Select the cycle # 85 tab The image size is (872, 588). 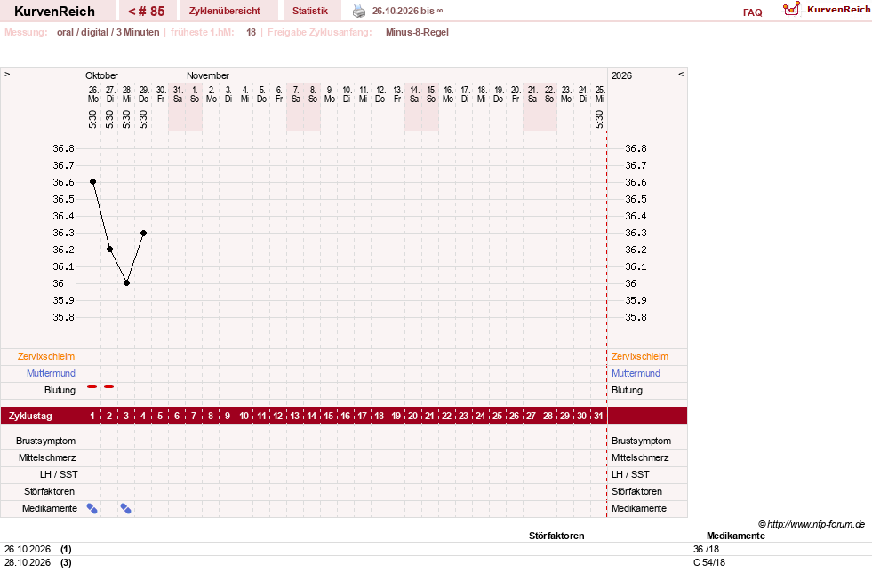(x=147, y=12)
